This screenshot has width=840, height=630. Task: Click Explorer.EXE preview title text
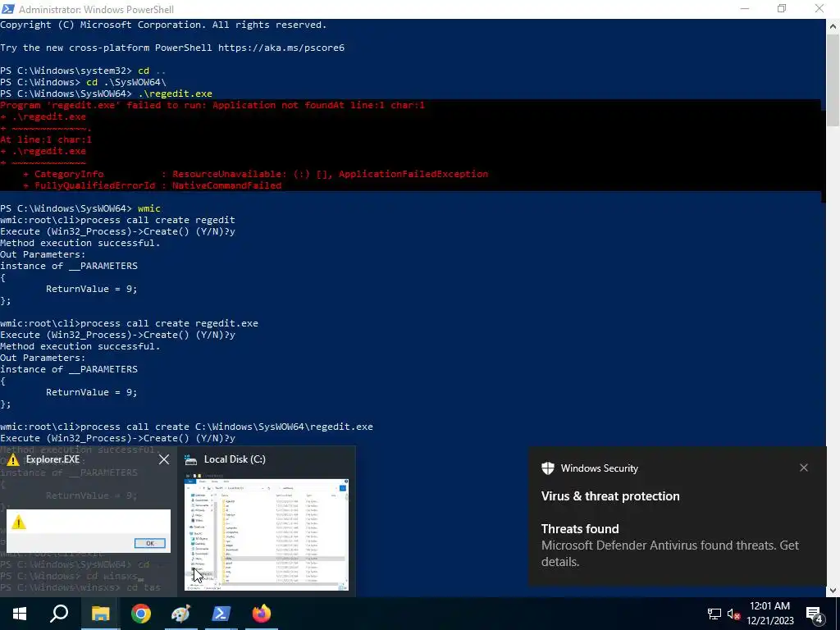coord(52,459)
